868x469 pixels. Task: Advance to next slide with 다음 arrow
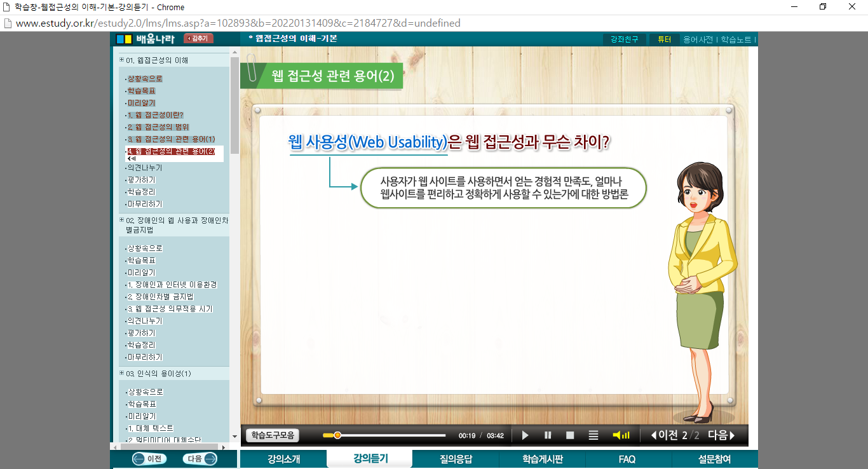point(721,435)
